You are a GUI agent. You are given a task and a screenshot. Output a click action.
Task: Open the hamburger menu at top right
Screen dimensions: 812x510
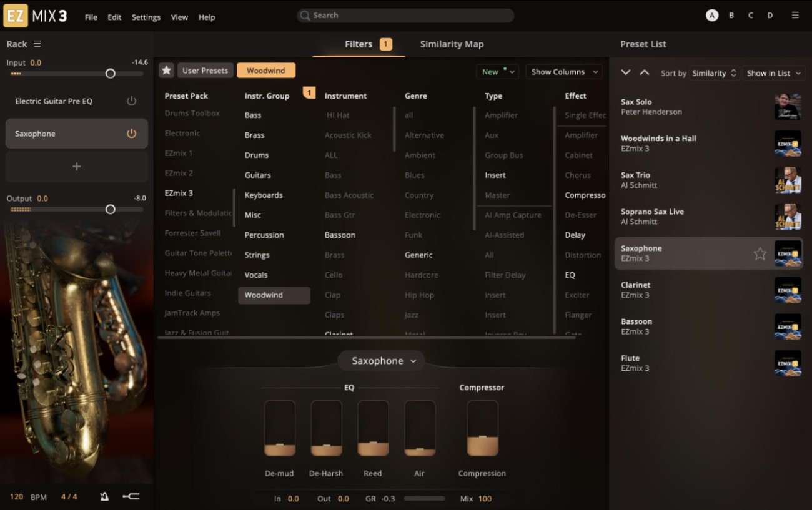click(795, 15)
